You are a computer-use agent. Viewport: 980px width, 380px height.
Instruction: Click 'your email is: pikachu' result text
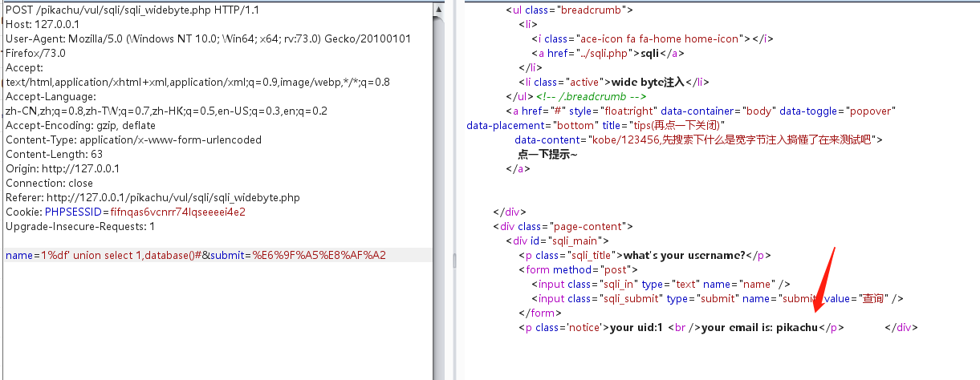tap(759, 327)
